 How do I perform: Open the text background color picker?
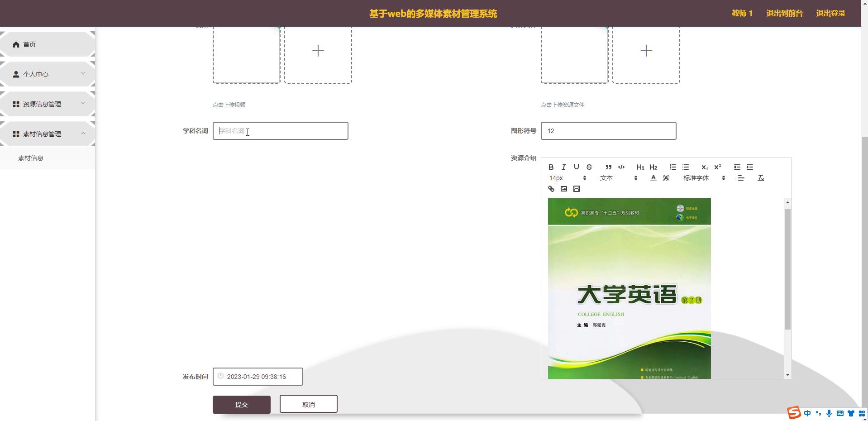click(x=666, y=178)
